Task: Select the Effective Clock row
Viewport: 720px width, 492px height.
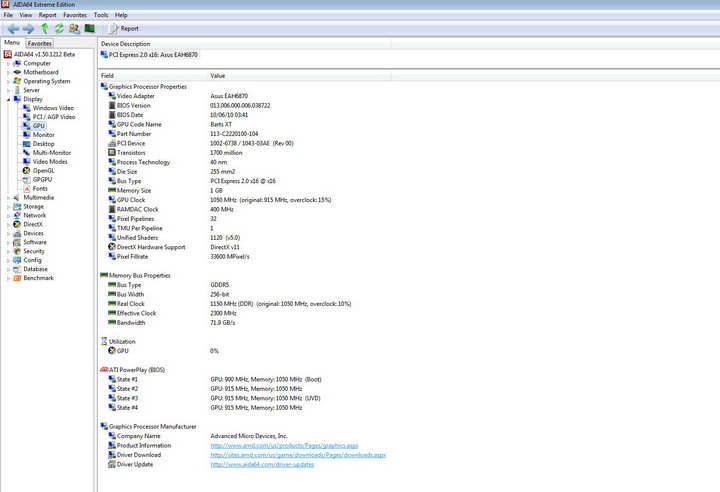Action: pos(172,313)
